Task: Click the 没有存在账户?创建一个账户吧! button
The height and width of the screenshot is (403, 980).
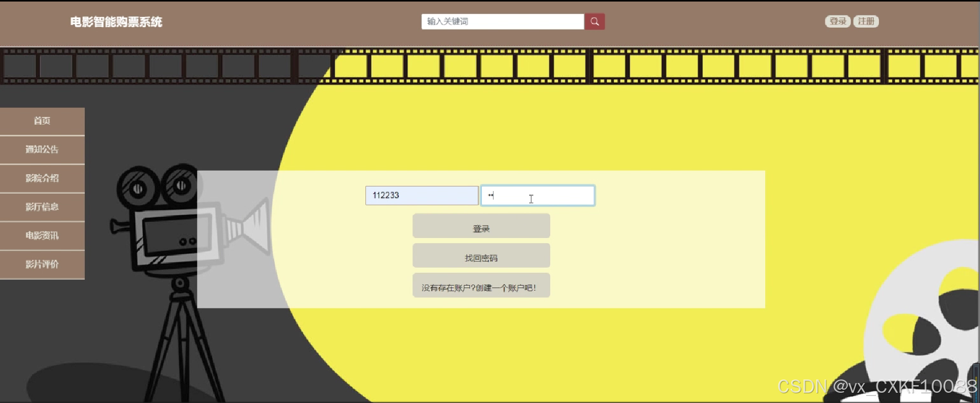Action: tap(481, 285)
